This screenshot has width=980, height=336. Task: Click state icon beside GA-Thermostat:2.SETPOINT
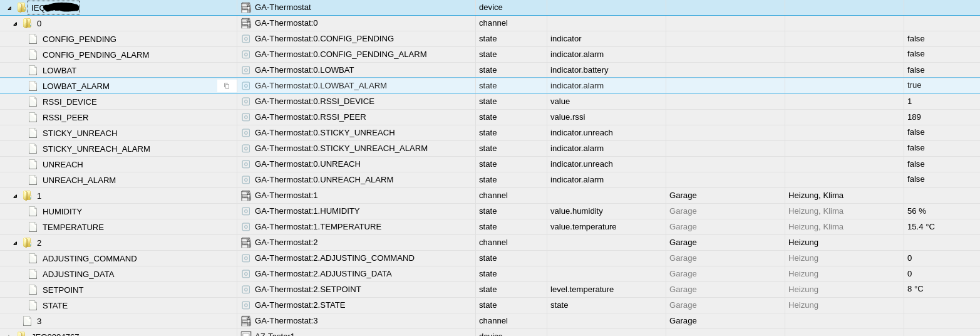246,290
